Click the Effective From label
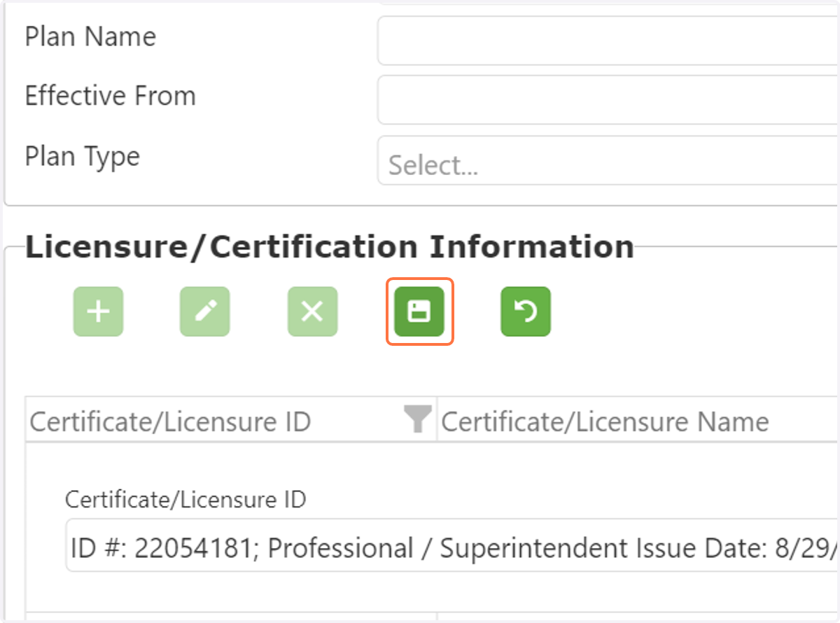The width and height of the screenshot is (840, 623). pos(111,96)
